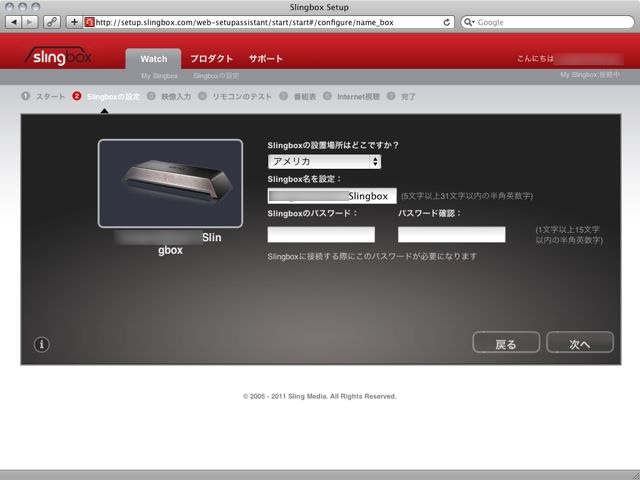Click the Slingbox logo
This screenshot has width=640, height=480.
click(x=58, y=56)
